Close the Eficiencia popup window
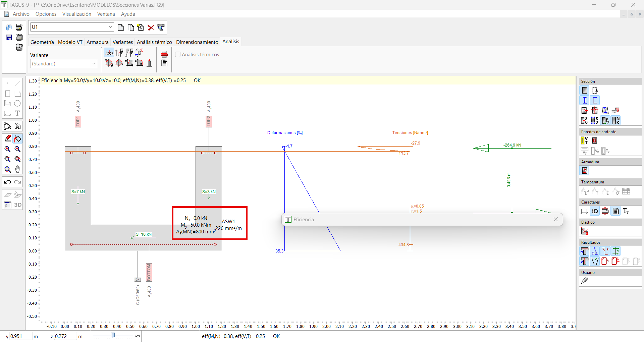The height and width of the screenshot is (342, 644). click(556, 219)
